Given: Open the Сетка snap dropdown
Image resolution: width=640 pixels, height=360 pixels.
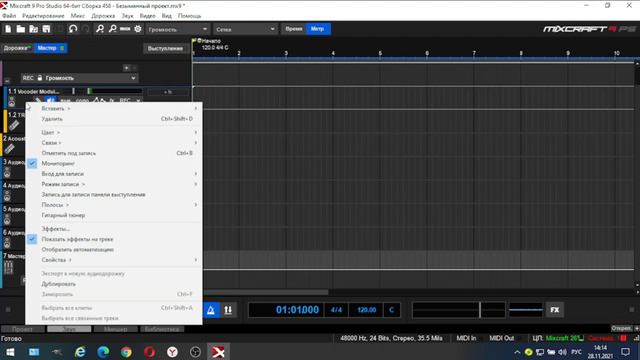Looking at the screenshot, I should tap(245, 29).
